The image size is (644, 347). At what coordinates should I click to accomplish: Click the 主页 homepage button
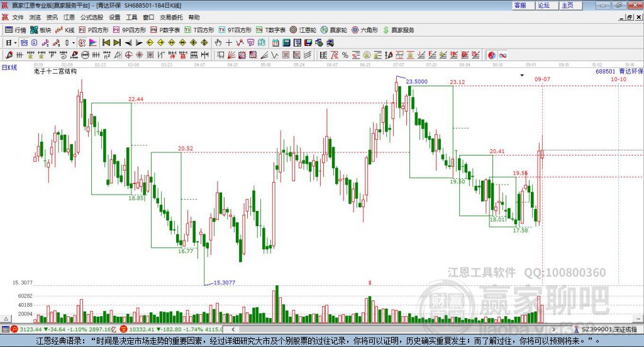point(570,5)
